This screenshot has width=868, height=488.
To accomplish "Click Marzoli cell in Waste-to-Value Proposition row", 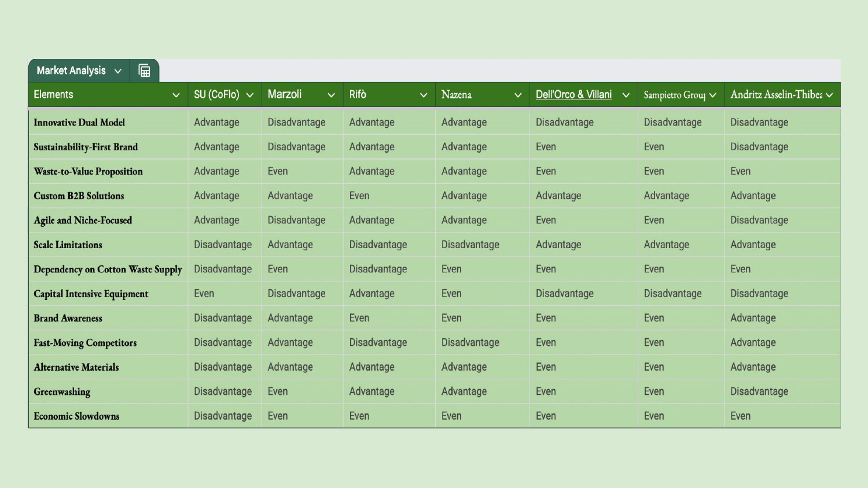I will (302, 171).
